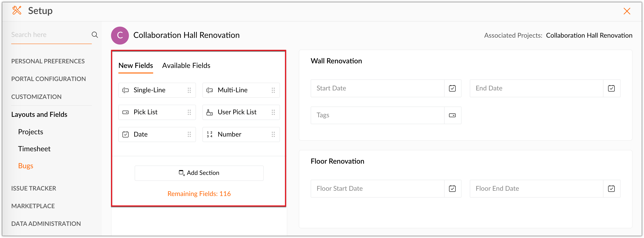Open Timesheet layouts in sidebar
The image size is (644, 238).
tap(34, 149)
